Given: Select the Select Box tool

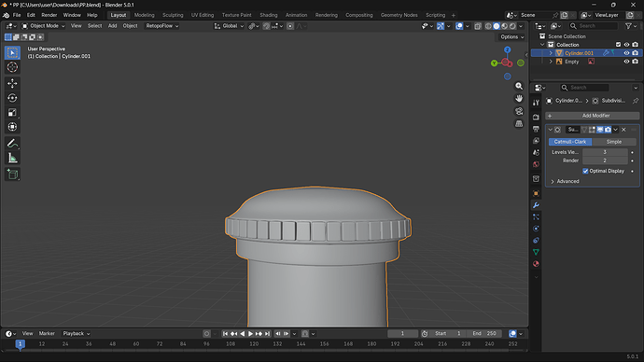Looking at the screenshot, I should click(x=12, y=52).
